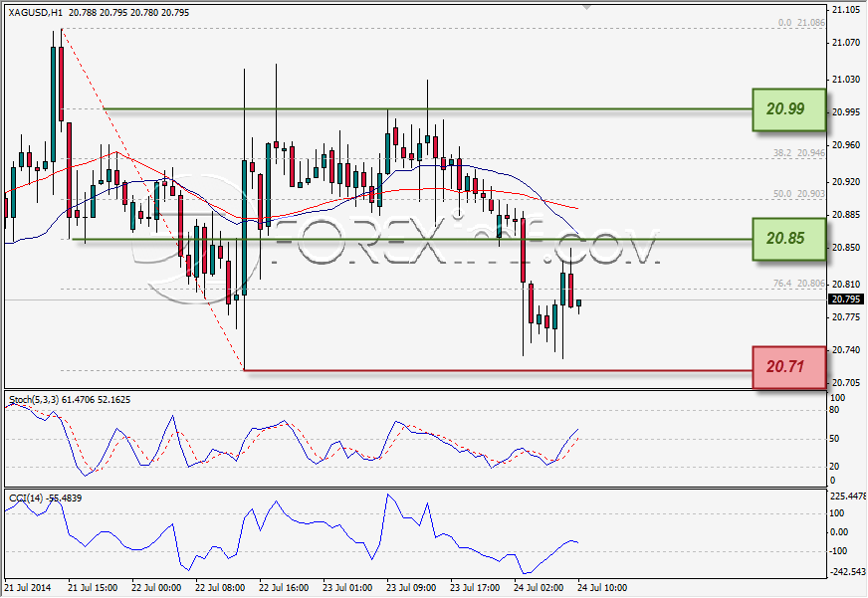The width and height of the screenshot is (868, 598).
Task: Click the 22 Jul 08:00 time label
Action: (x=220, y=587)
